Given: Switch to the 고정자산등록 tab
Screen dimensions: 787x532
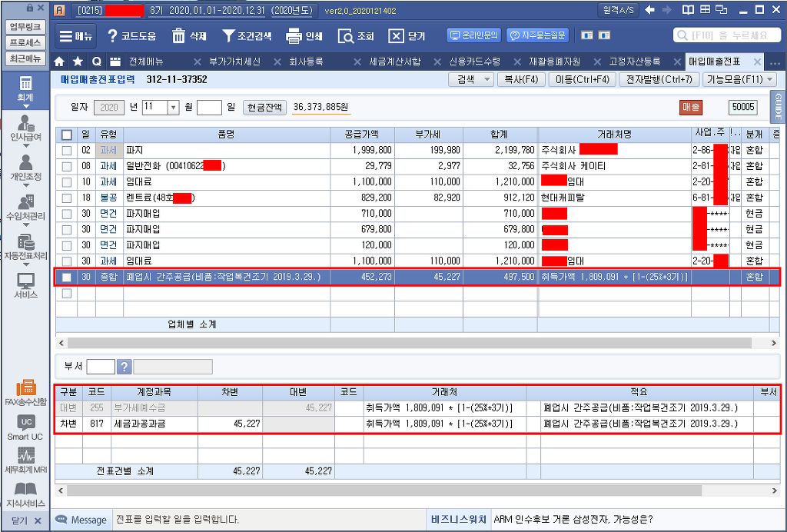Looking at the screenshot, I should (634, 62).
